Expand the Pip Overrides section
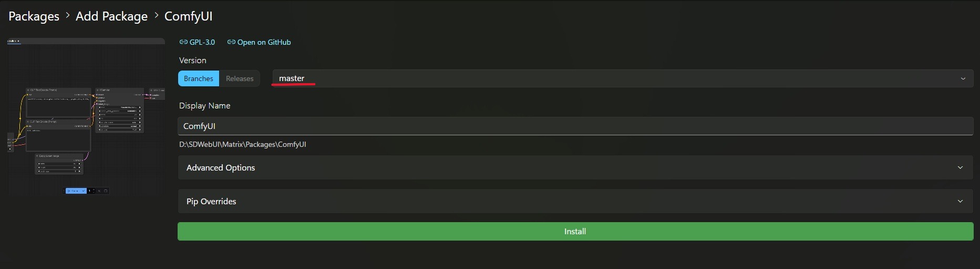This screenshot has width=980, height=269. click(x=576, y=201)
